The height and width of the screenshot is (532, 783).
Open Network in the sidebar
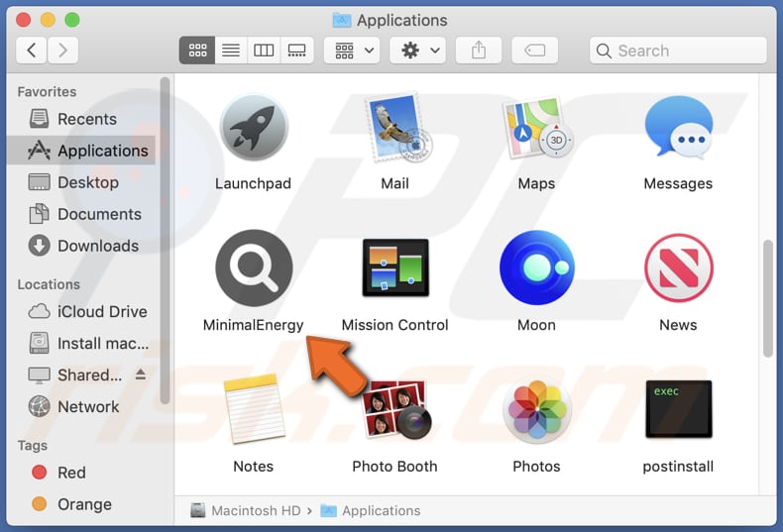[83, 407]
